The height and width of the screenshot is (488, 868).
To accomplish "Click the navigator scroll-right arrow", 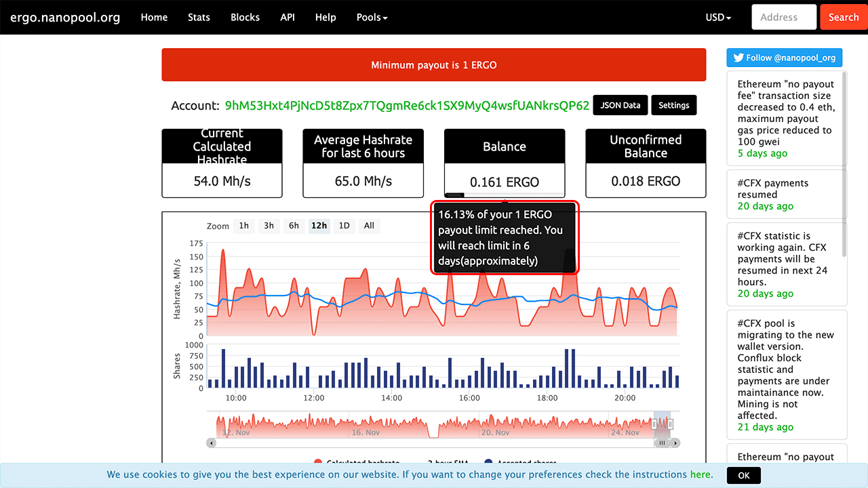I will [675, 443].
